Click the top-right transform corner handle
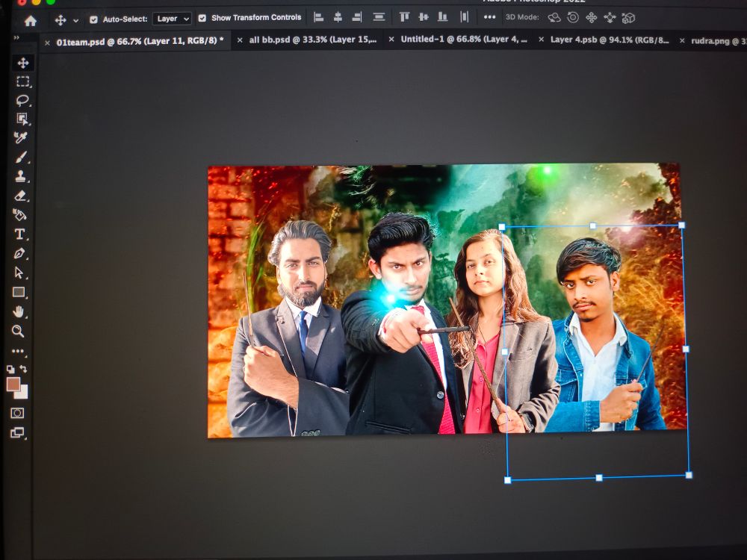This screenshot has width=747, height=560. point(682,225)
